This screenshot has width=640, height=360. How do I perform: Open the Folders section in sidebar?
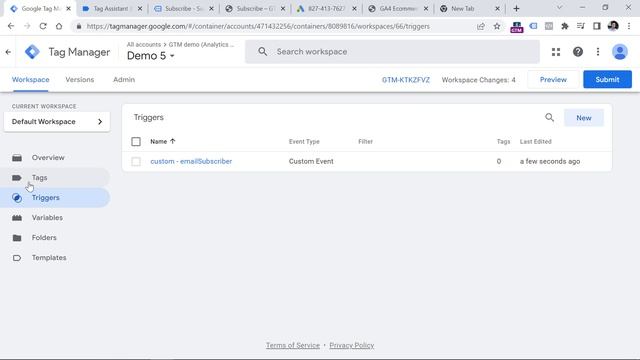44,238
